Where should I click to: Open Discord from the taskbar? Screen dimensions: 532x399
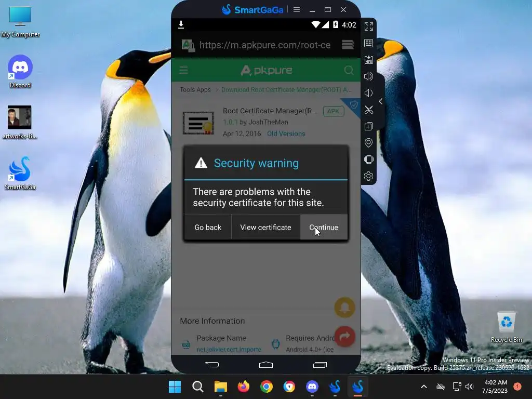pyautogui.click(x=312, y=387)
